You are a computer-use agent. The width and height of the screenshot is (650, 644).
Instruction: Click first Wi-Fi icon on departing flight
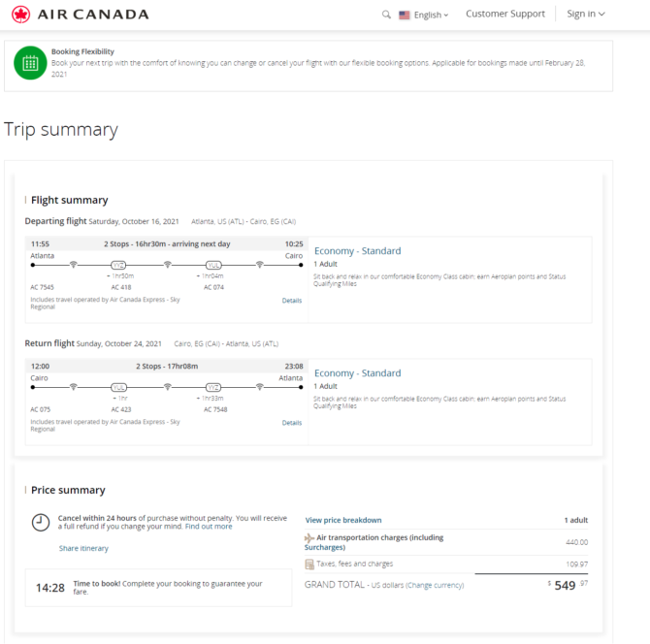pyautogui.click(x=74, y=265)
